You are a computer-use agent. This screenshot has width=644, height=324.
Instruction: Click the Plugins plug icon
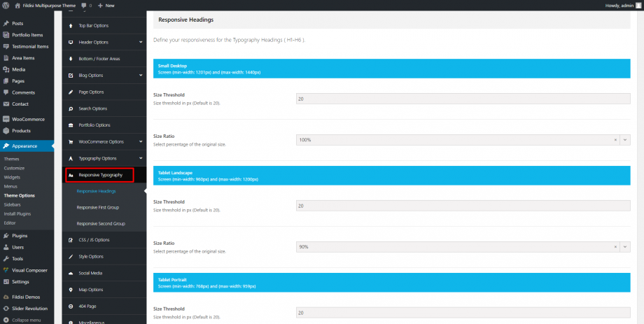click(x=6, y=236)
